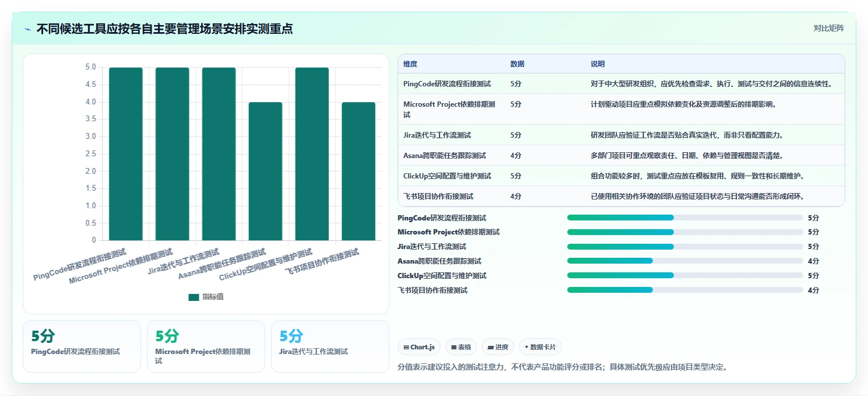Open the PingCode研发流程衔接测试 5分 data card

click(x=82, y=346)
